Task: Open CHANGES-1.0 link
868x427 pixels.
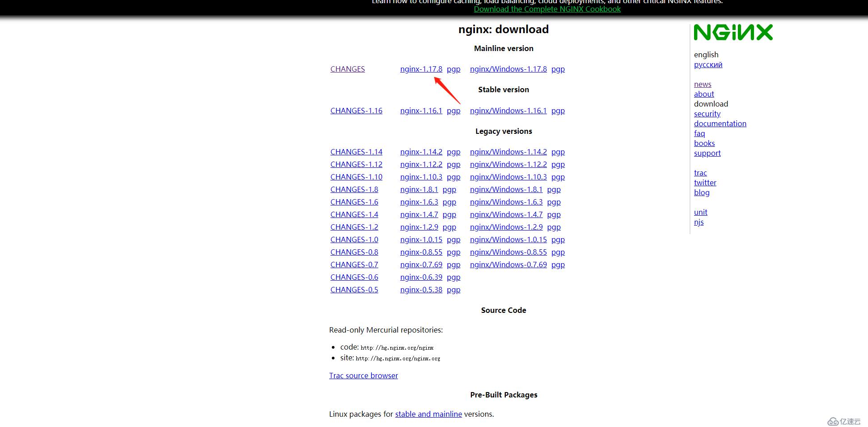Action: pos(354,239)
